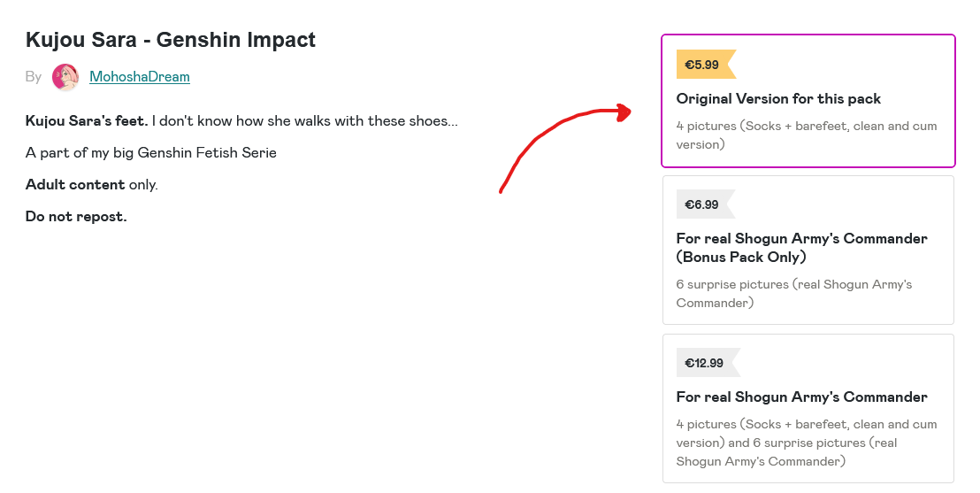Click the €6.99 price badge

(x=703, y=204)
